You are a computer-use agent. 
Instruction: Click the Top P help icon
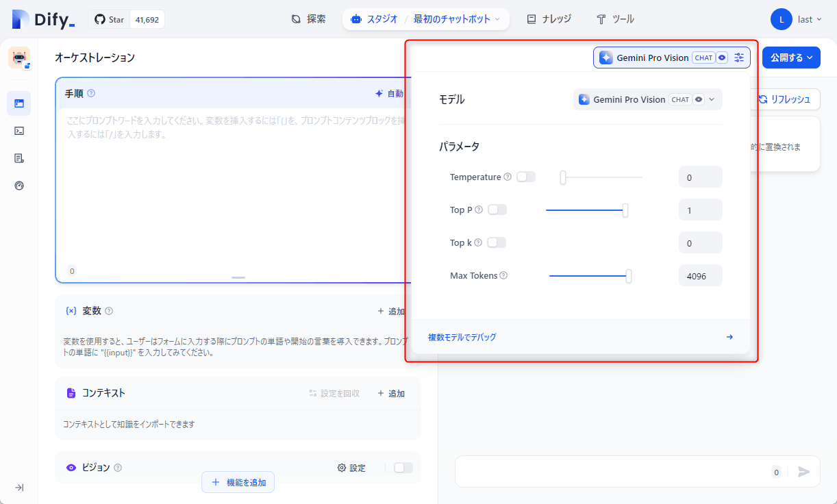coord(479,210)
